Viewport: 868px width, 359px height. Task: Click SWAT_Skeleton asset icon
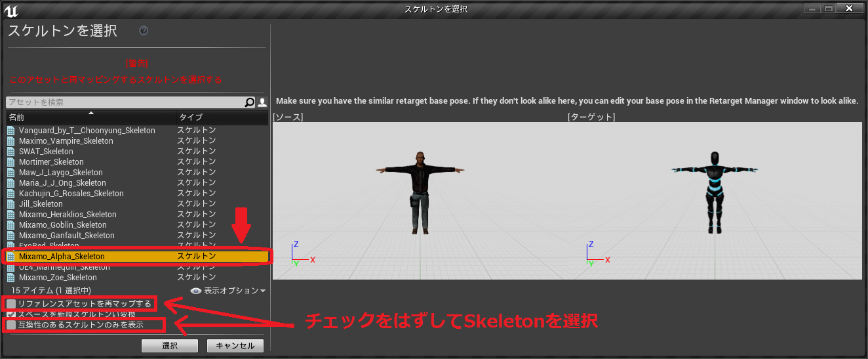(10, 152)
